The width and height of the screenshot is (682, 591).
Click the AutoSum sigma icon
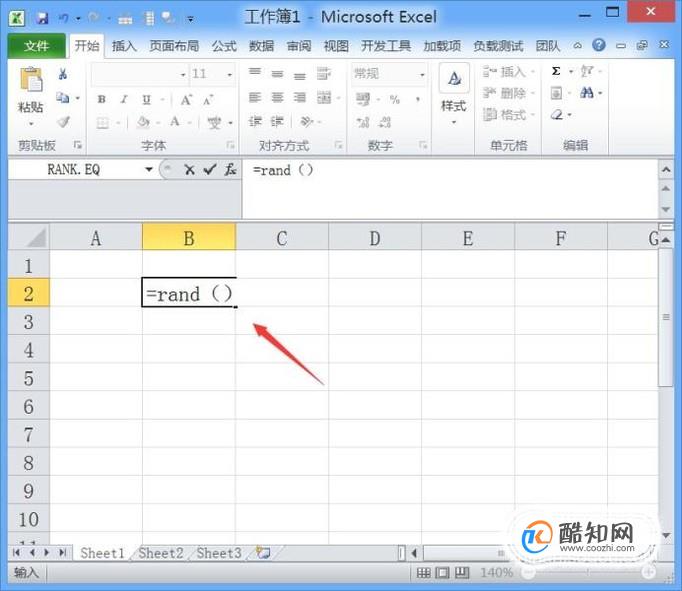tap(556, 71)
